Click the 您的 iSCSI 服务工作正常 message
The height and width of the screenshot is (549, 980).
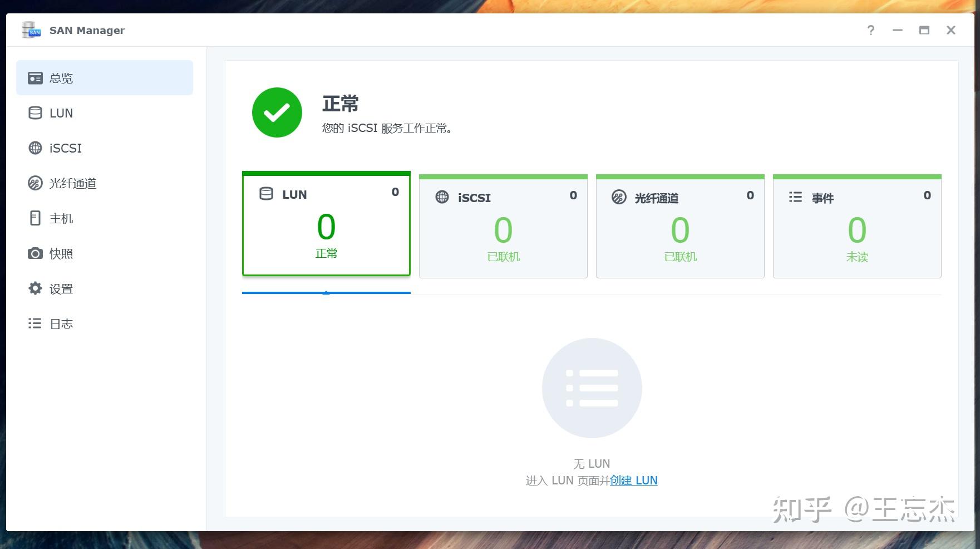tap(388, 128)
